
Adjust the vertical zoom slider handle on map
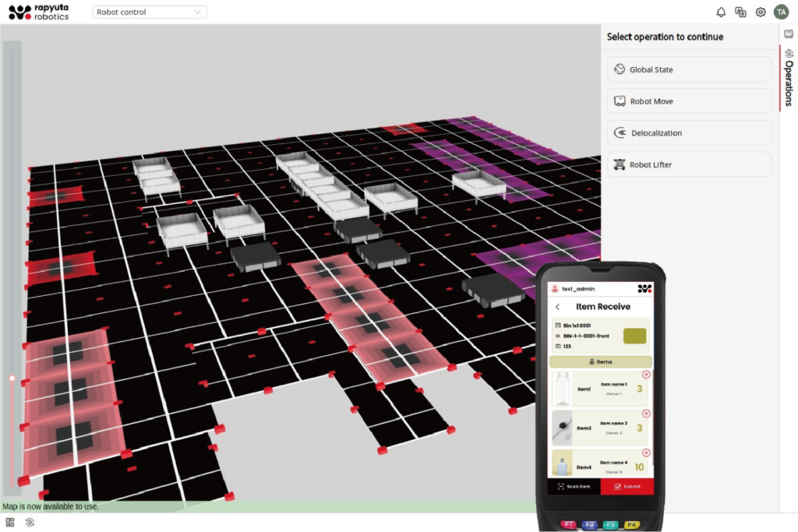[12, 379]
